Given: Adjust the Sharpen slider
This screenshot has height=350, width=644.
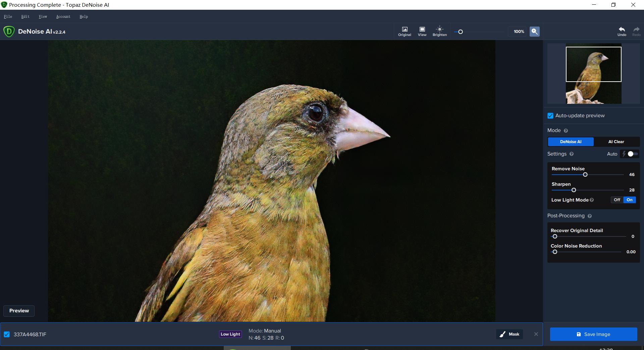Looking at the screenshot, I should 574,190.
